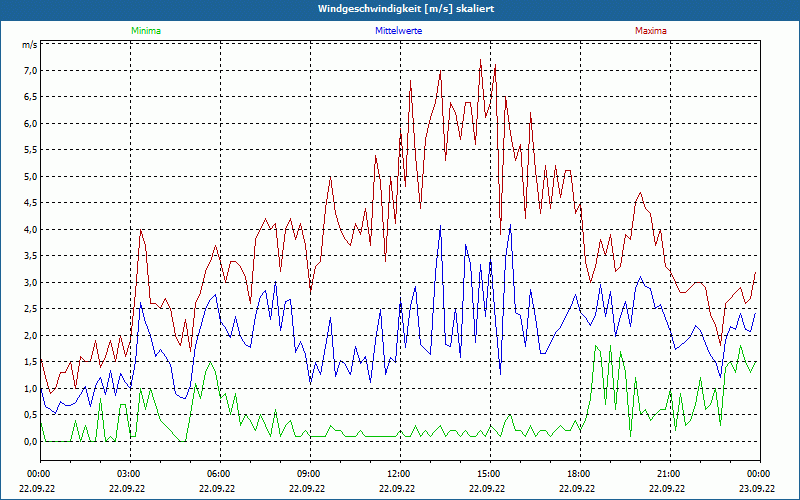The height and width of the screenshot is (500, 800).
Task: Click the 5,5 y-axis value
Action: click(x=31, y=150)
